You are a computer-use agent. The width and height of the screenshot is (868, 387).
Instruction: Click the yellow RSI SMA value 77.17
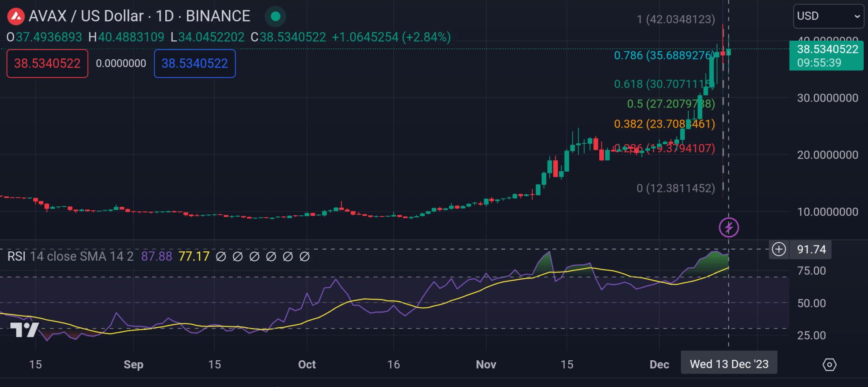(194, 256)
